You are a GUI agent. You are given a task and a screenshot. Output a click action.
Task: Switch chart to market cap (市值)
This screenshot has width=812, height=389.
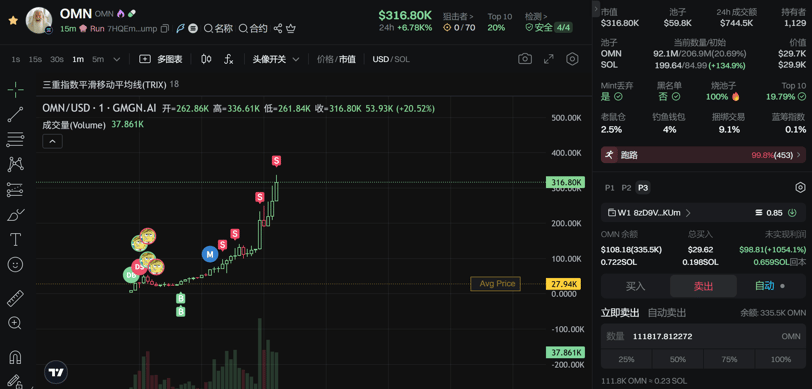pos(347,60)
